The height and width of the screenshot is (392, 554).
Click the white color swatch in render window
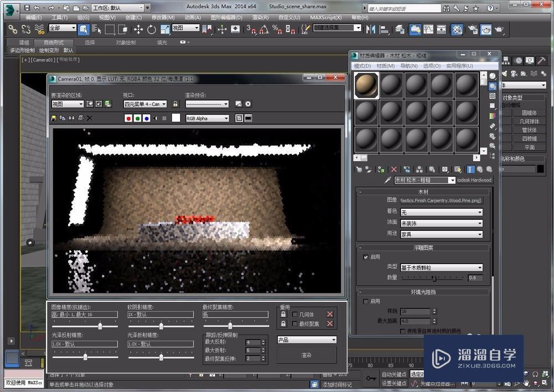176,118
